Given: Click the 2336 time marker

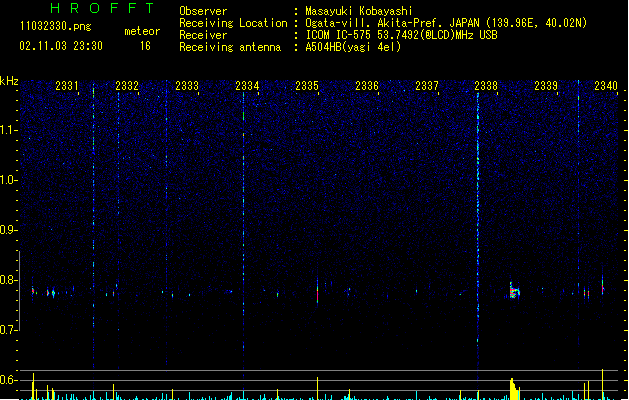Looking at the screenshot, I should [367, 85].
